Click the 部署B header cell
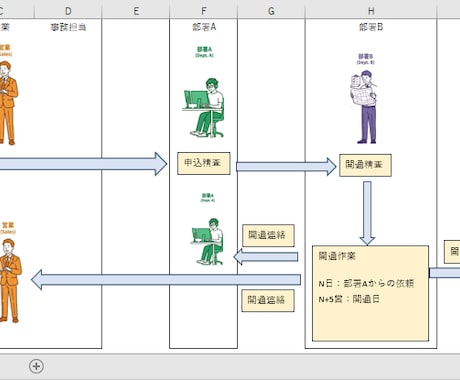The height and width of the screenshot is (380, 460). pyautogui.click(x=371, y=27)
